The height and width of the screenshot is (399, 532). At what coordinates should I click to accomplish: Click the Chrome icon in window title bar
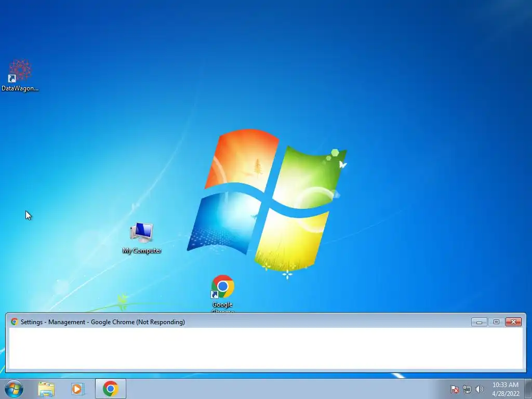14,322
